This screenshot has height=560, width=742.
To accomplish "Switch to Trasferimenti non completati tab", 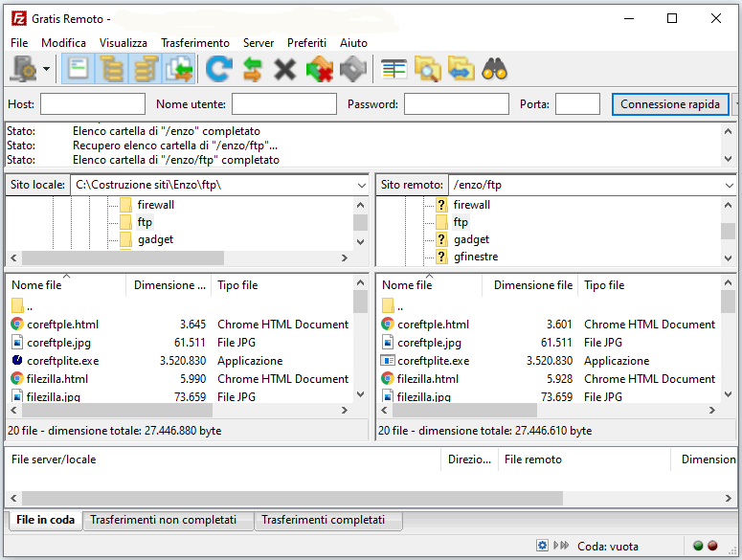I will coord(164,520).
